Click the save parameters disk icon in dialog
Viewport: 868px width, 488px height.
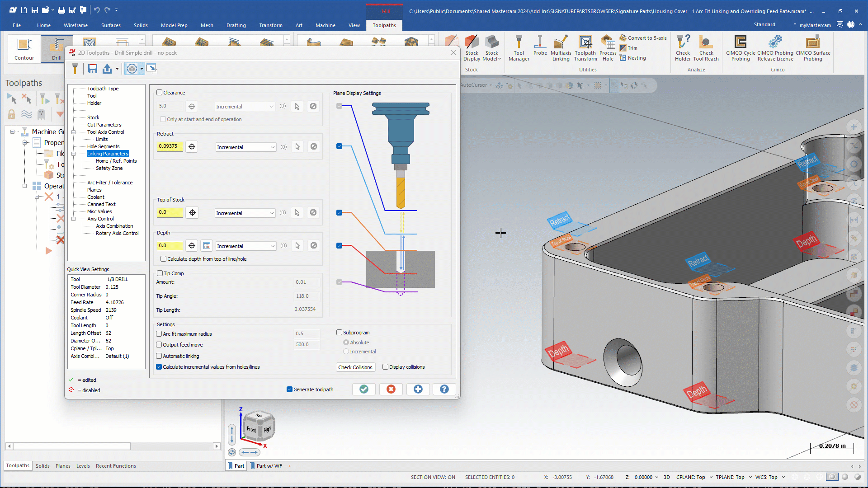coord(93,69)
